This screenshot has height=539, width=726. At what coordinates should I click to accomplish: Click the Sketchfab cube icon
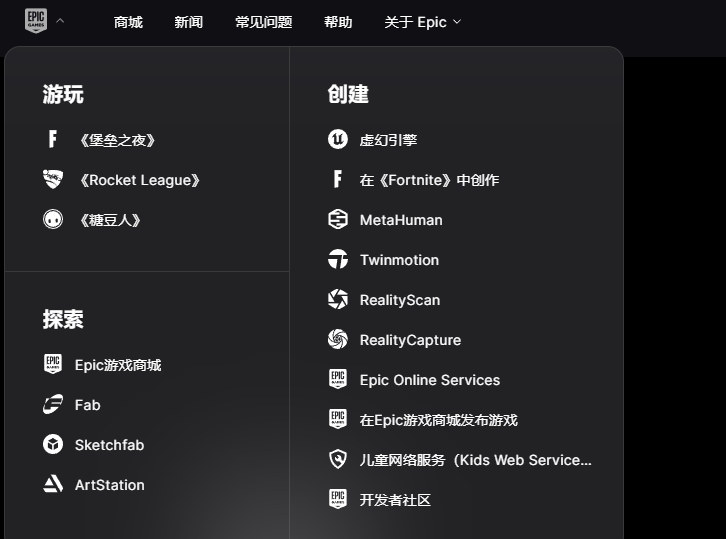pyautogui.click(x=53, y=445)
